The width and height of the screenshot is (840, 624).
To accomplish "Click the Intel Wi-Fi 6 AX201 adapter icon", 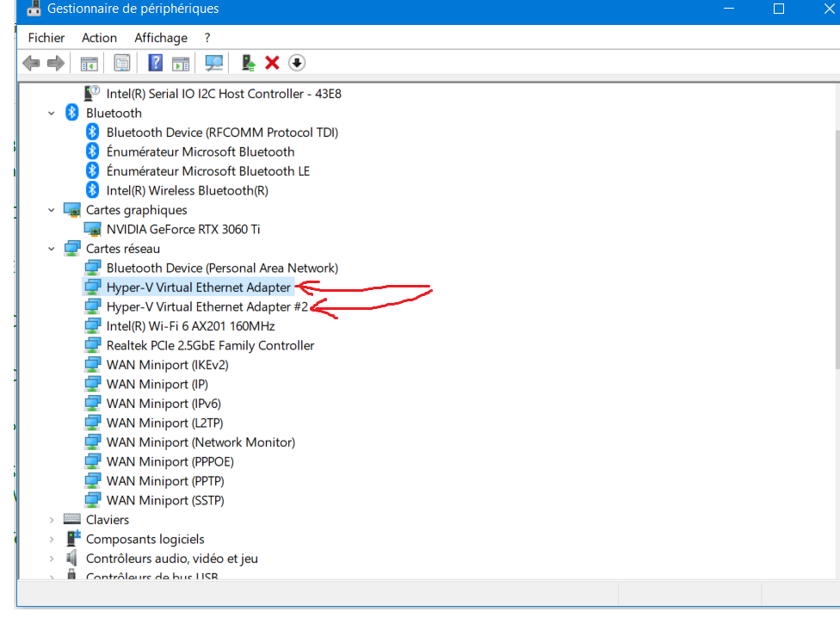I will click(93, 325).
